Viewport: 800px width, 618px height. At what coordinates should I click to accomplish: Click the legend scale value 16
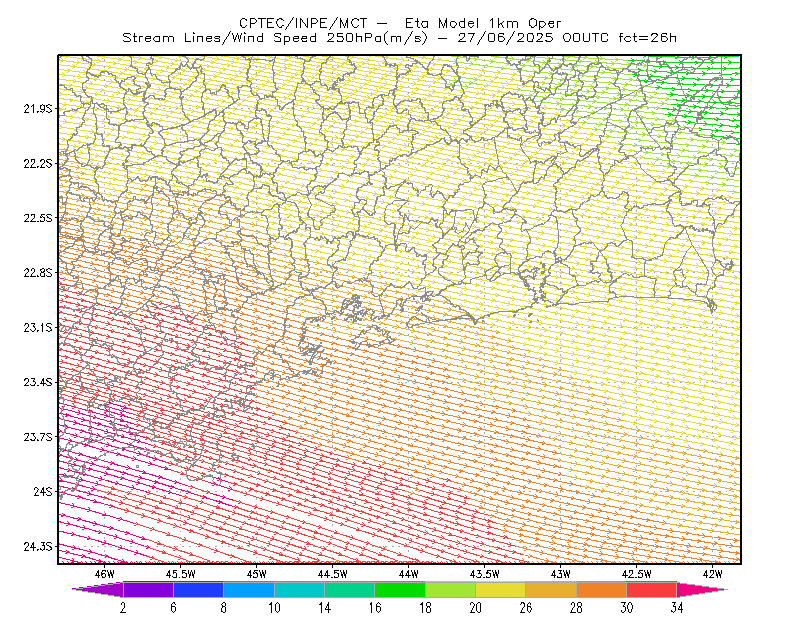[x=375, y=608]
